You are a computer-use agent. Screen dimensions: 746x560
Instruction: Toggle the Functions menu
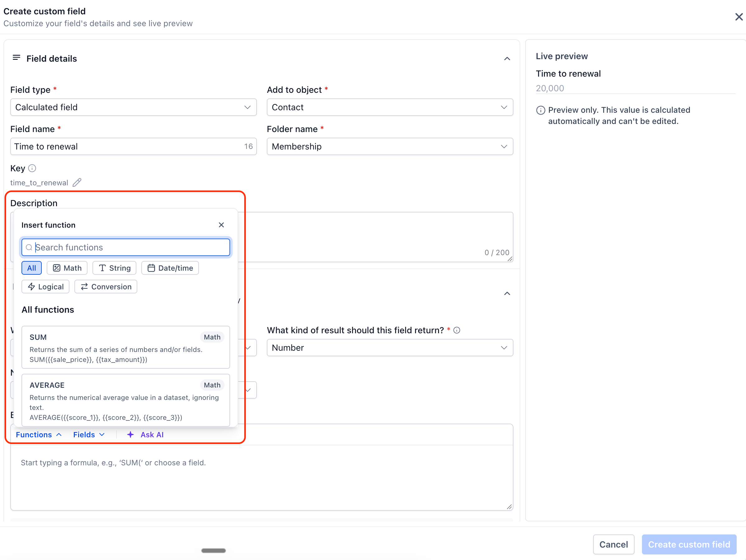[x=39, y=434]
